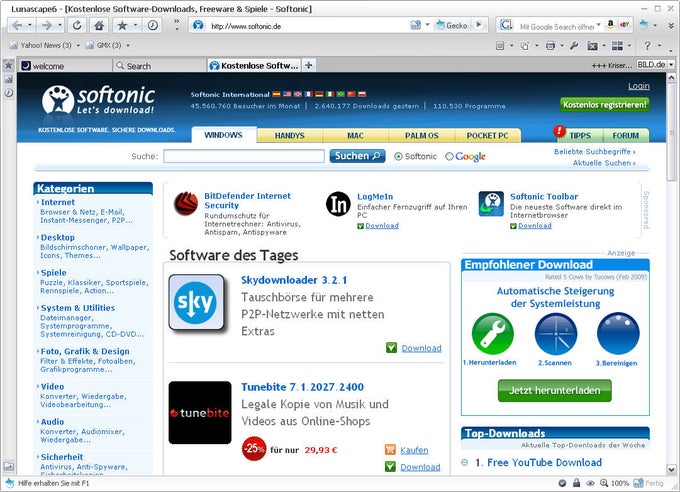
Task: Reload the page with the refresh icon
Action: [77, 26]
